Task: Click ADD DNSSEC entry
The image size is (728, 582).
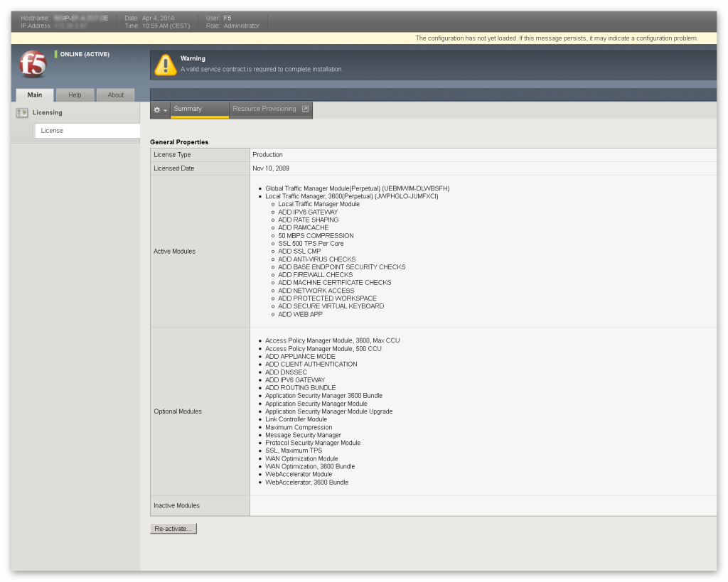Action: coord(286,372)
